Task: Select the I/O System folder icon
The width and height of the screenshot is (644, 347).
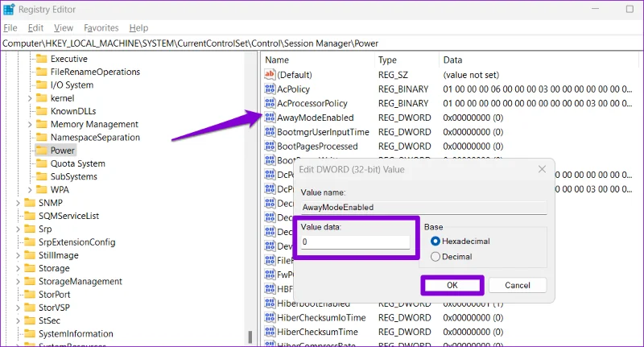Action: click(x=42, y=85)
